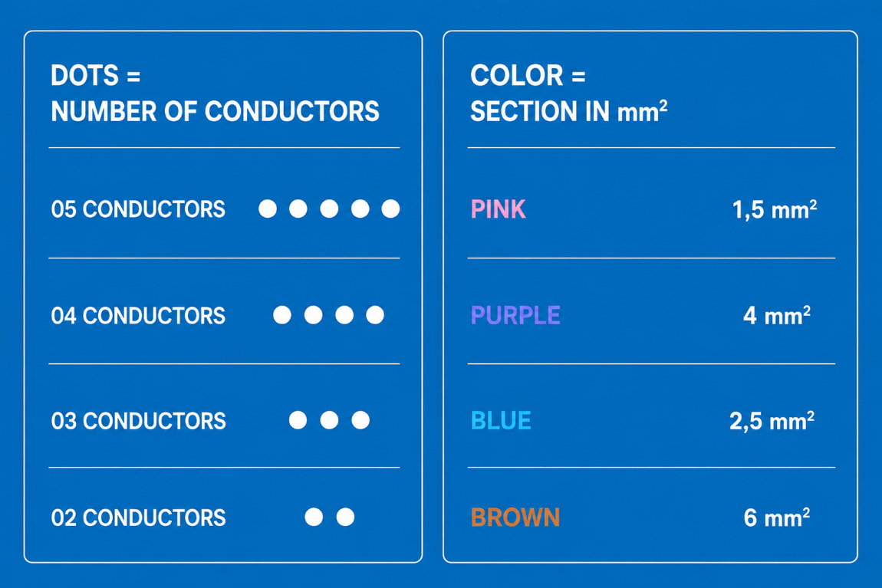
Task: Click the last dot in the 05 CONDUCTORS row
Action: 391,209
